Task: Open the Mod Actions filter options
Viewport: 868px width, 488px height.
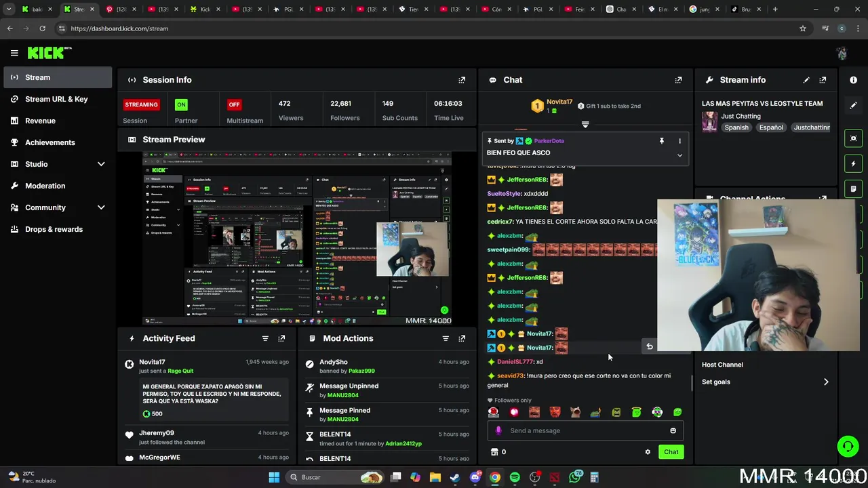Action: coord(446,338)
